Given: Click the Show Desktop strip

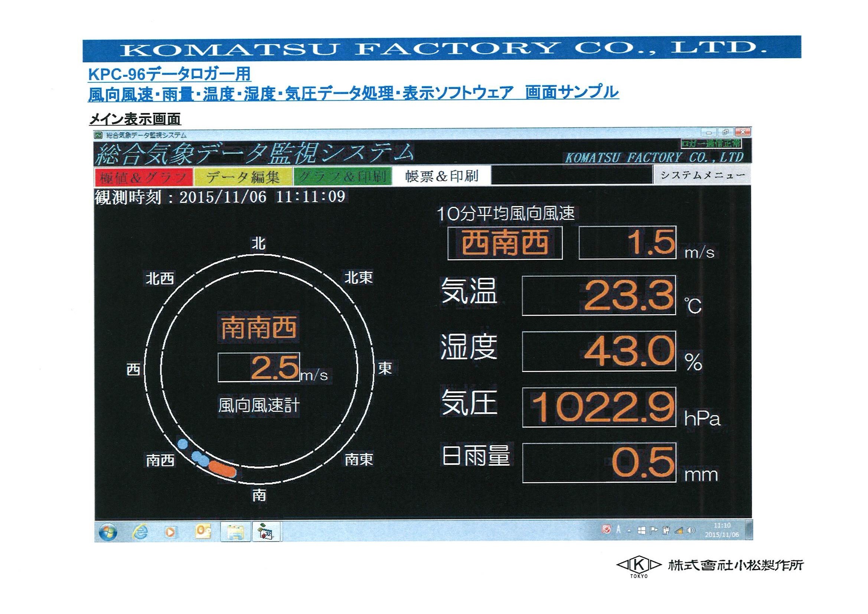Looking at the screenshot, I should click(748, 530).
